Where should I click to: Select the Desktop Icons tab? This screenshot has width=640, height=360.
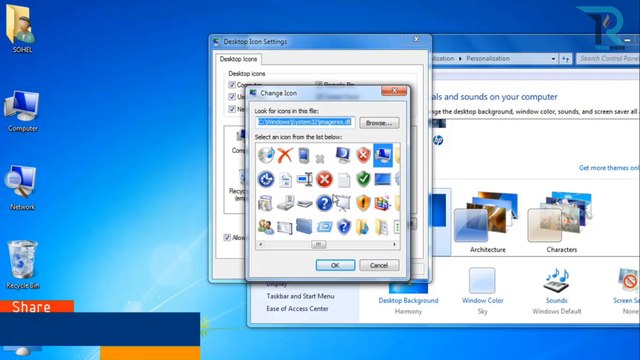[x=238, y=59]
